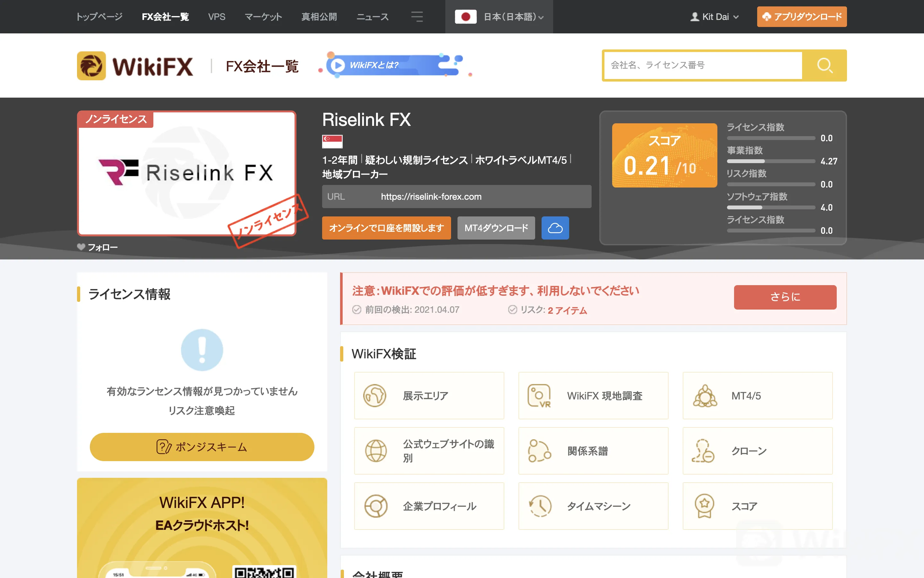Click the 前回の検出: 2021.04.07 text
Viewport: 924px width, 578px height.
click(x=412, y=310)
